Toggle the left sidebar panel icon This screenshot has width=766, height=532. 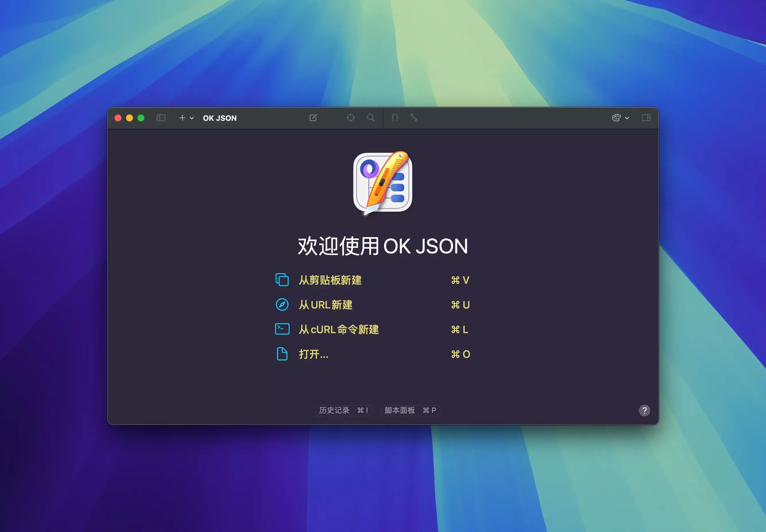point(161,118)
